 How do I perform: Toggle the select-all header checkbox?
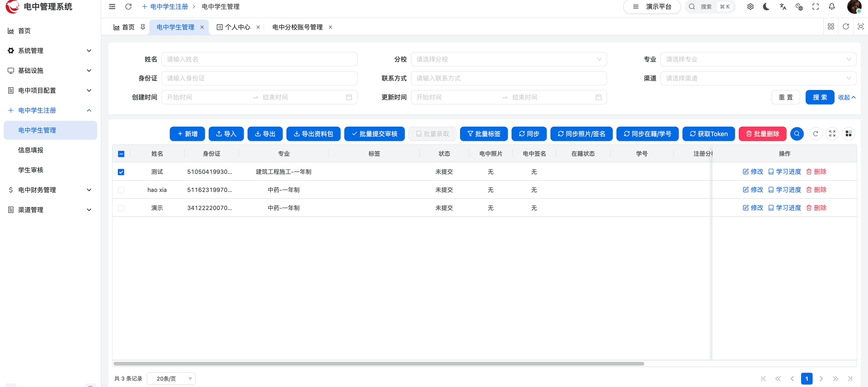121,154
